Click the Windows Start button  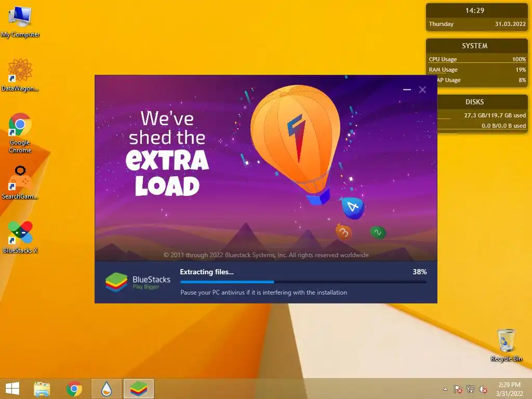12,389
